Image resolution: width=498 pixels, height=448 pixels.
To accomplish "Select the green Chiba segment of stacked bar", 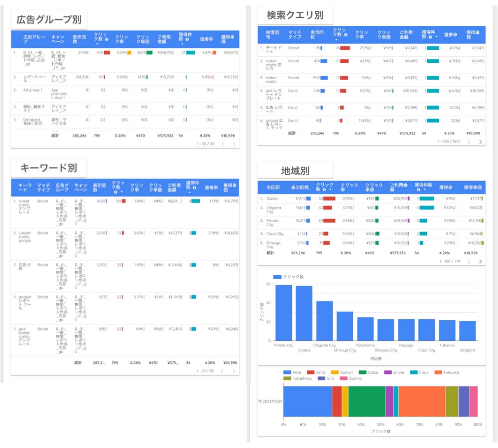I will (x=367, y=401).
